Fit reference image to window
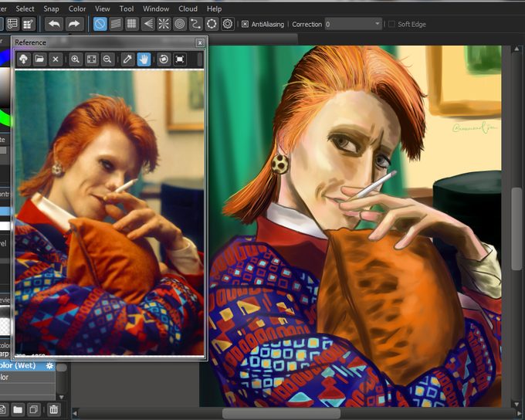525x420 pixels. click(91, 59)
